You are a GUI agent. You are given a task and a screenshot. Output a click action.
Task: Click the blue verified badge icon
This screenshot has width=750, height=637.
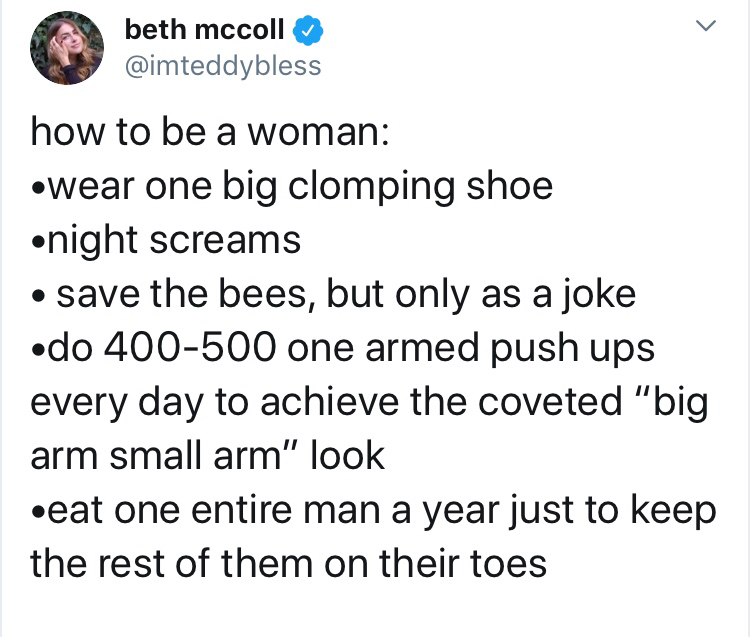[x=306, y=33]
